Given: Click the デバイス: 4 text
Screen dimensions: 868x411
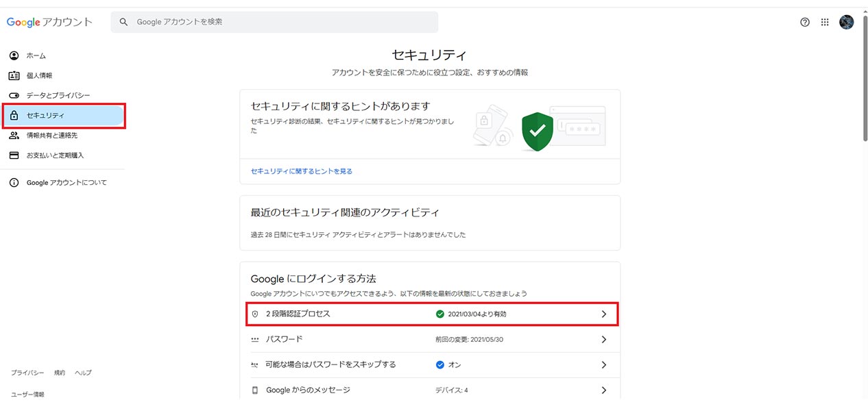Looking at the screenshot, I should click(x=452, y=390).
